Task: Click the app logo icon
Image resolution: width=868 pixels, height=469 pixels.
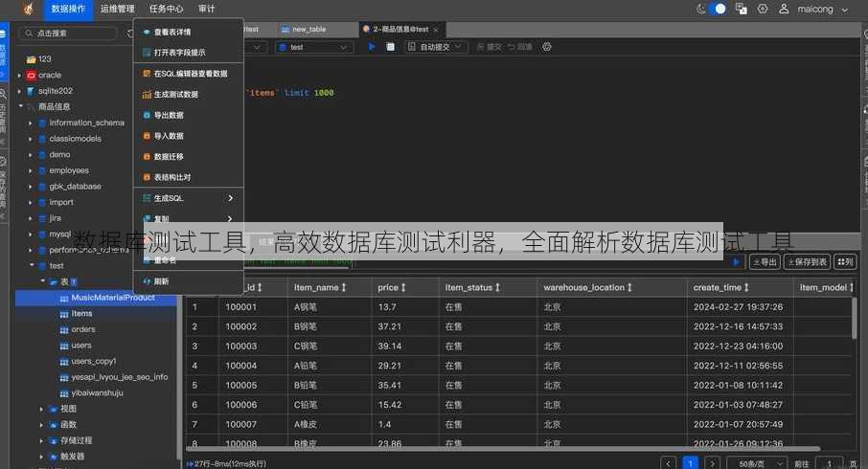Action: click(28, 9)
